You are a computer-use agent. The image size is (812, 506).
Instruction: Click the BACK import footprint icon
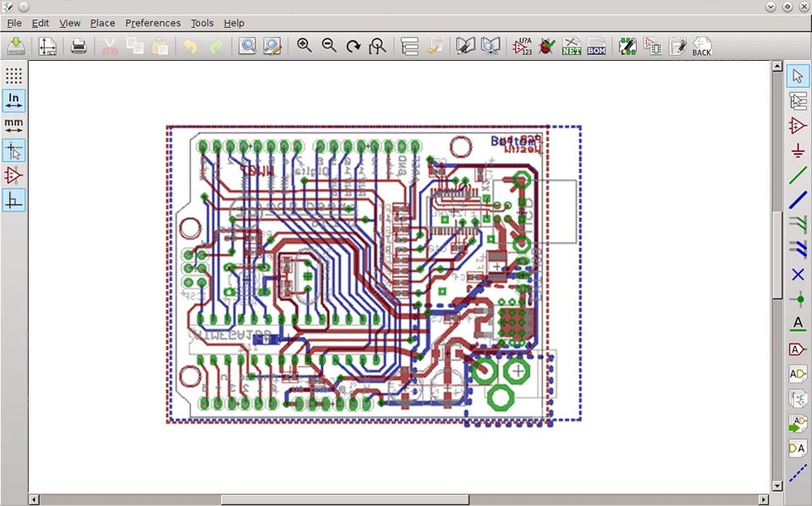coord(701,46)
